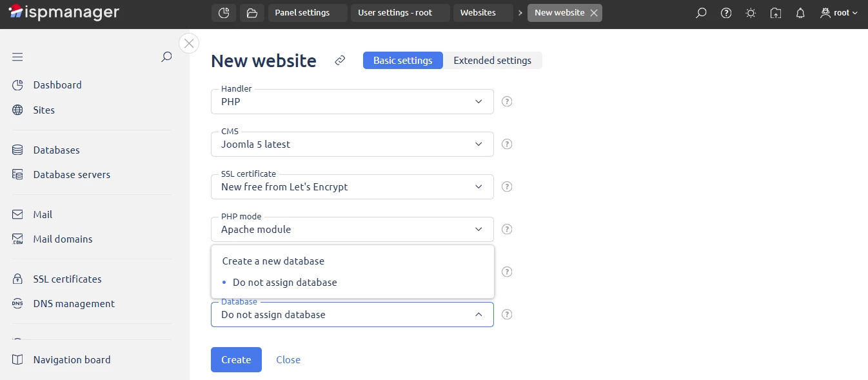Collapse the sidebar with hamburger icon

pos(17,57)
